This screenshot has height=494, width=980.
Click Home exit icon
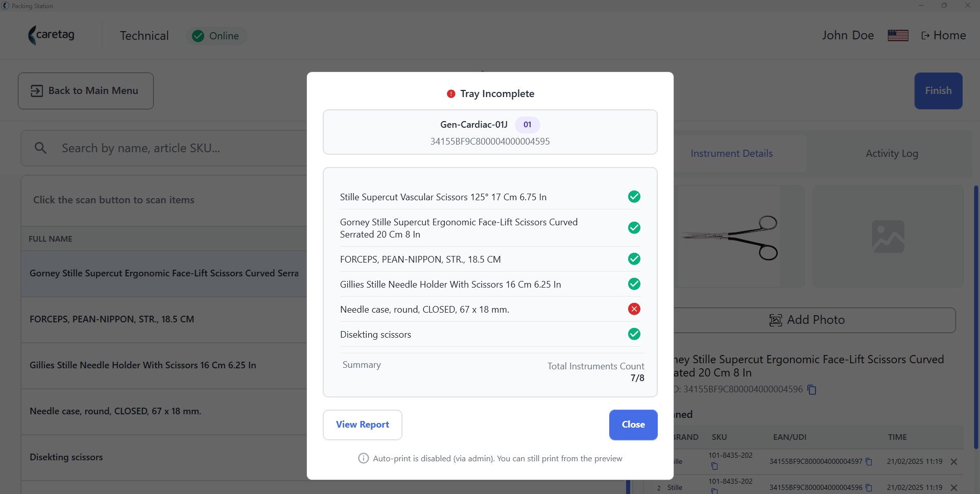[925, 36]
